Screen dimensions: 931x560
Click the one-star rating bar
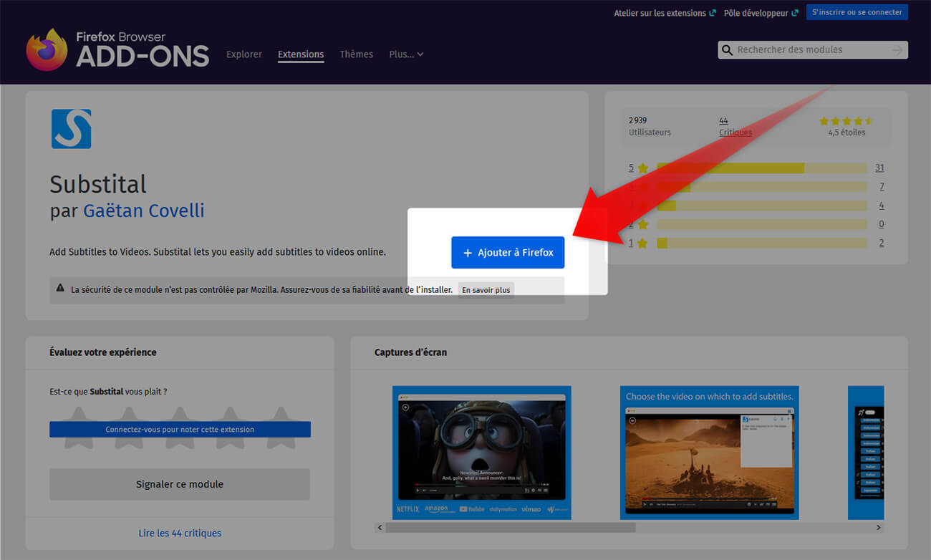[x=762, y=243]
